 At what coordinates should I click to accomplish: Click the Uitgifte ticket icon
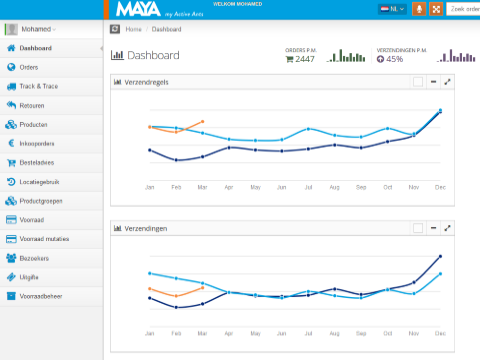[x=11, y=277]
